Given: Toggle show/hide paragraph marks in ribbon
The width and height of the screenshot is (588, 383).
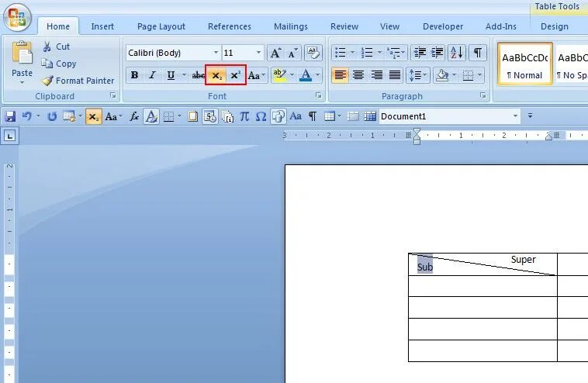Looking at the screenshot, I should point(477,53).
